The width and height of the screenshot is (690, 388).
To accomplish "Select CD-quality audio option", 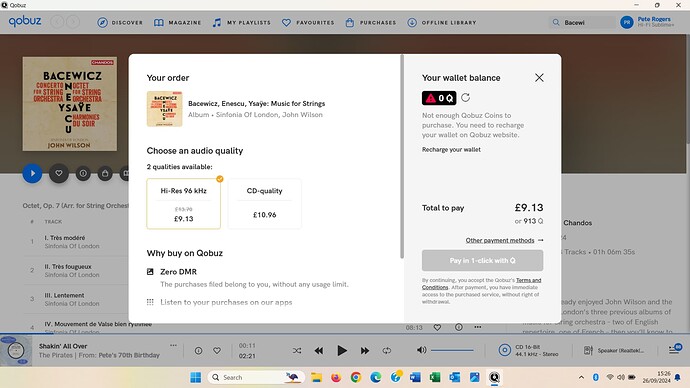I will pyautogui.click(x=264, y=204).
